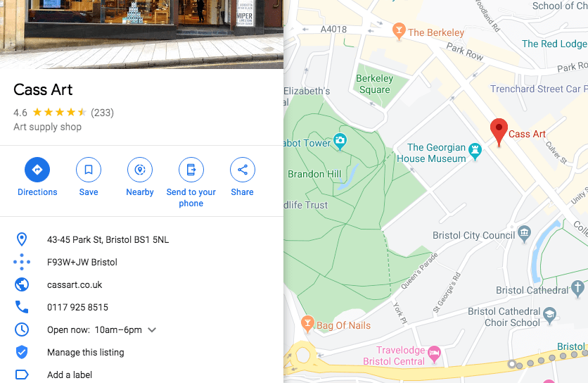Open cassart.co.uk website link
Image resolution: width=588 pixels, height=383 pixels.
tap(75, 284)
